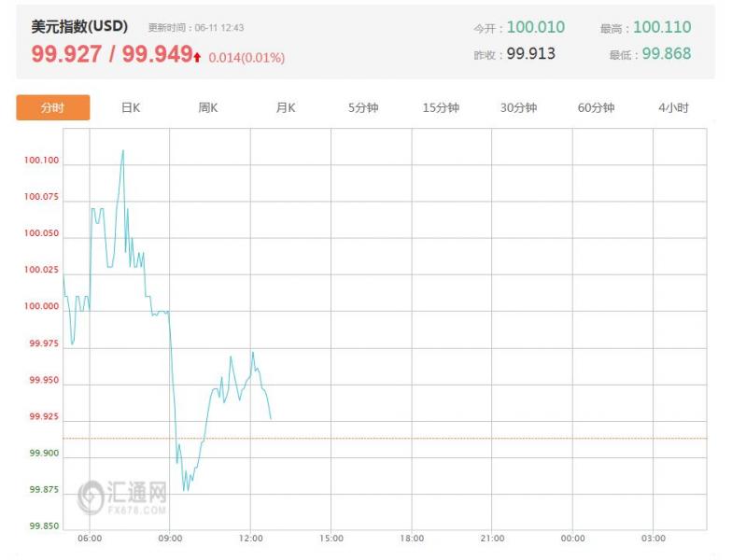Click the 最高 value 100.110
The image size is (746, 560).
662,27
